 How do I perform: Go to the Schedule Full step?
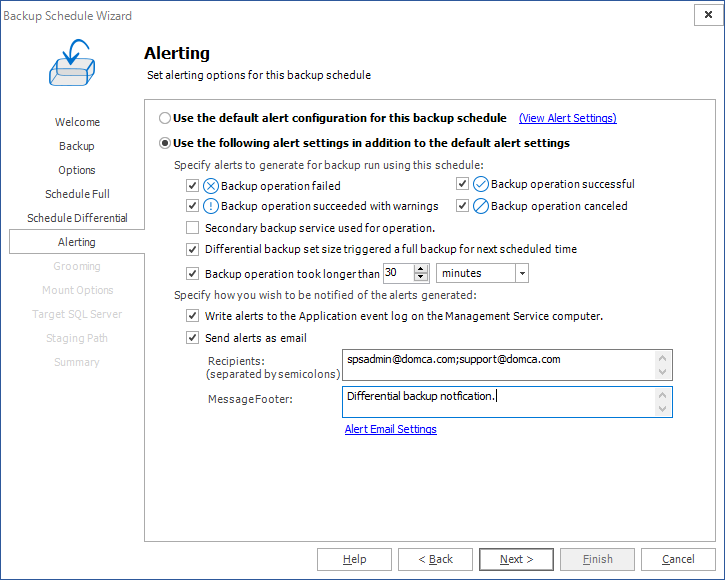(77, 194)
